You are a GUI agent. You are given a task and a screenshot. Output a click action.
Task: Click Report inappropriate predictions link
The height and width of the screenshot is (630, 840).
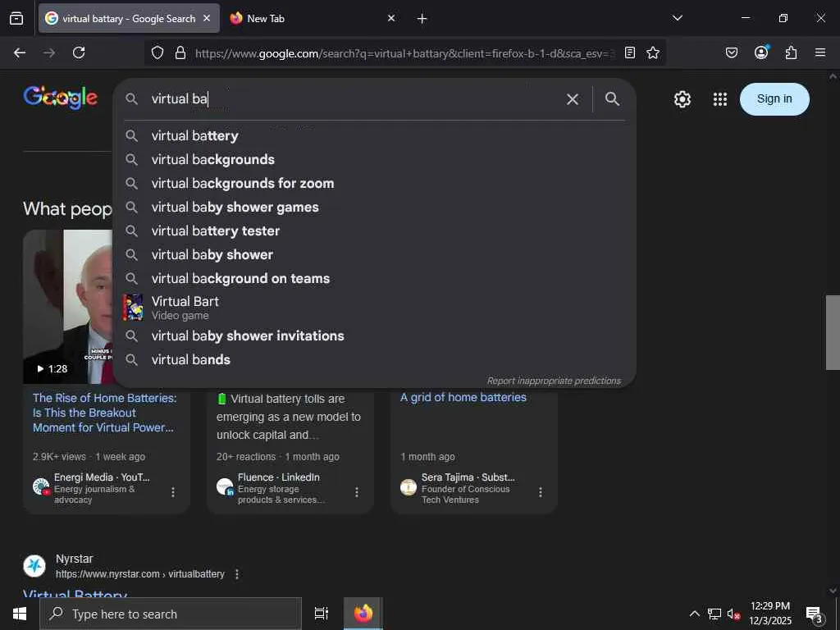coord(554,381)
